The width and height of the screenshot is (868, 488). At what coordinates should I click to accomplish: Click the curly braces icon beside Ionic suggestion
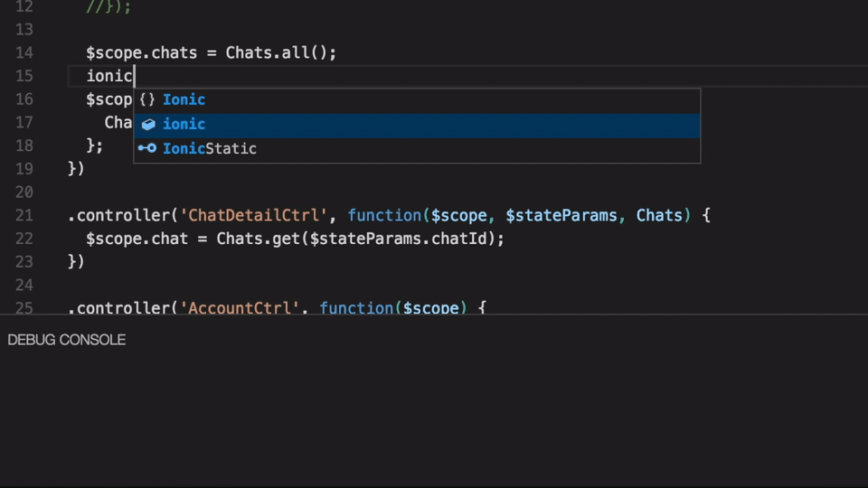[147, 100]
